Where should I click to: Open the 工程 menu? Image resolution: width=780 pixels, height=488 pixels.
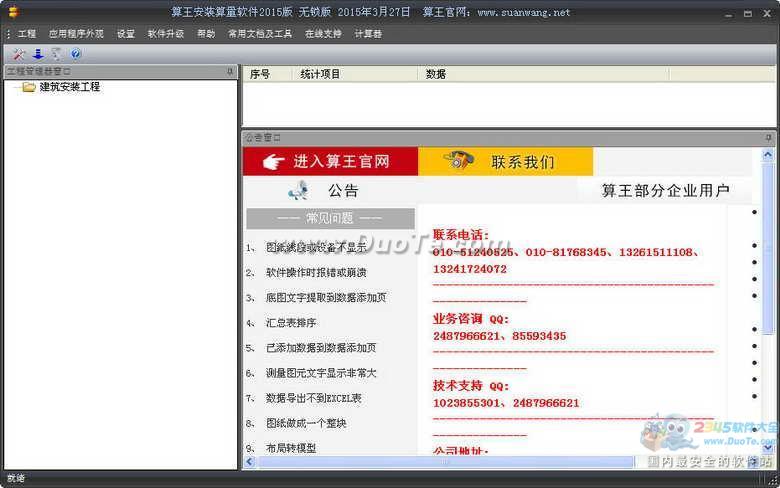click(x=26, y=34)
